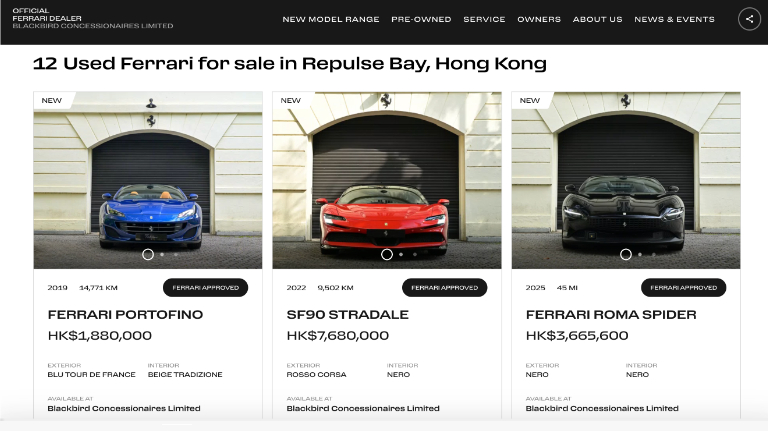Screen dimensions: 768x431
Task: Open the SF90 Stradale listing title
Action: 348,314
